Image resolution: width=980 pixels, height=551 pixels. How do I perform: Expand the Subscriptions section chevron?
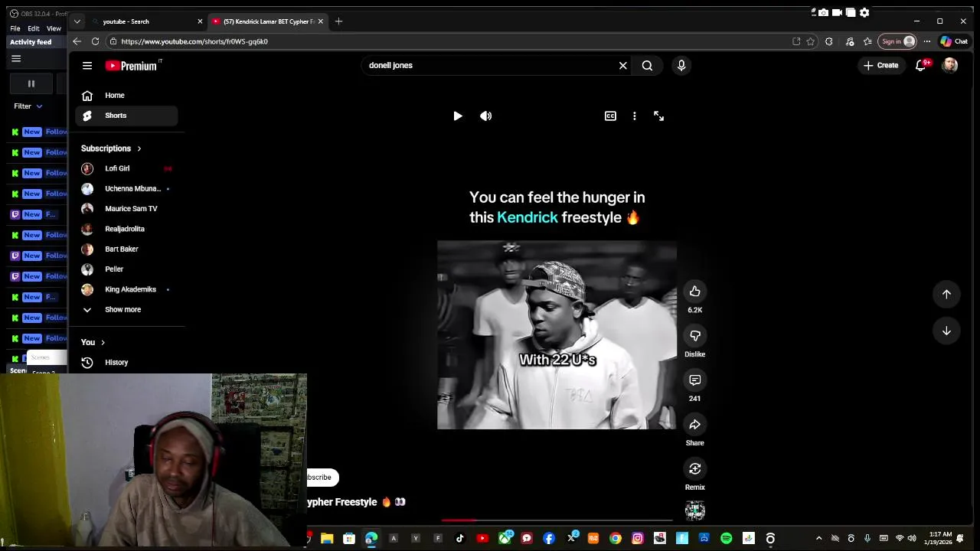click(139, 148)
